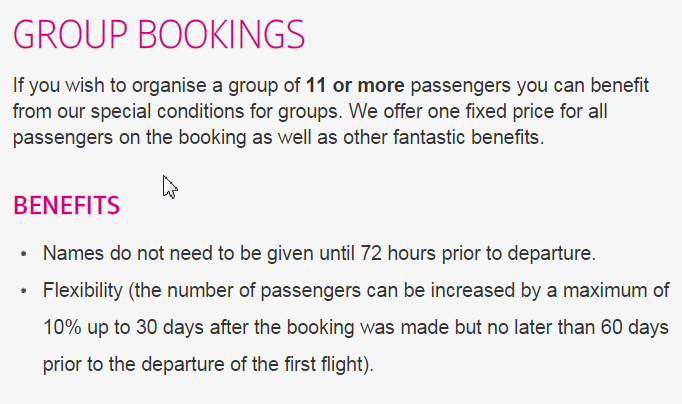Click the words "special conditions" in the paragraph
This screenshot has height=404, width=682.
click(167, 111)
